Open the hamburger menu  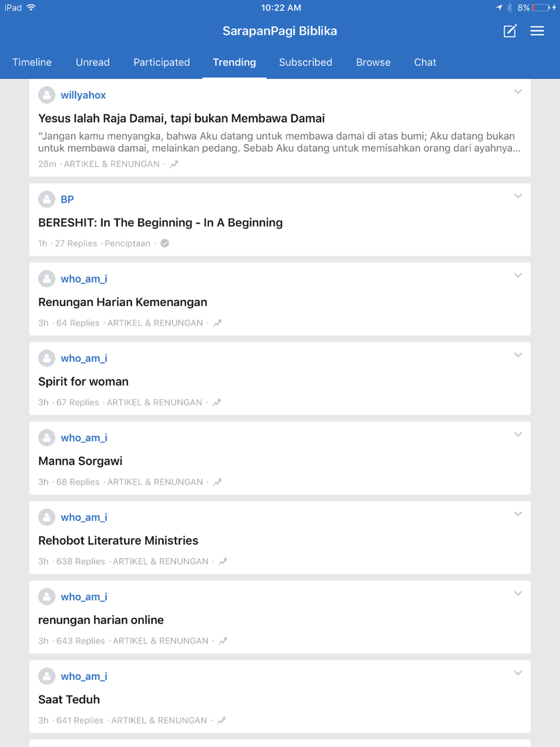coord(537,31)
